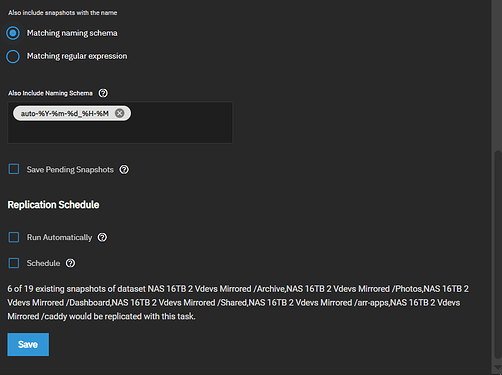The height and width of the screenshot is (375, 502).
Task: Open help icon next to Schedule
Action: point(70,263)
